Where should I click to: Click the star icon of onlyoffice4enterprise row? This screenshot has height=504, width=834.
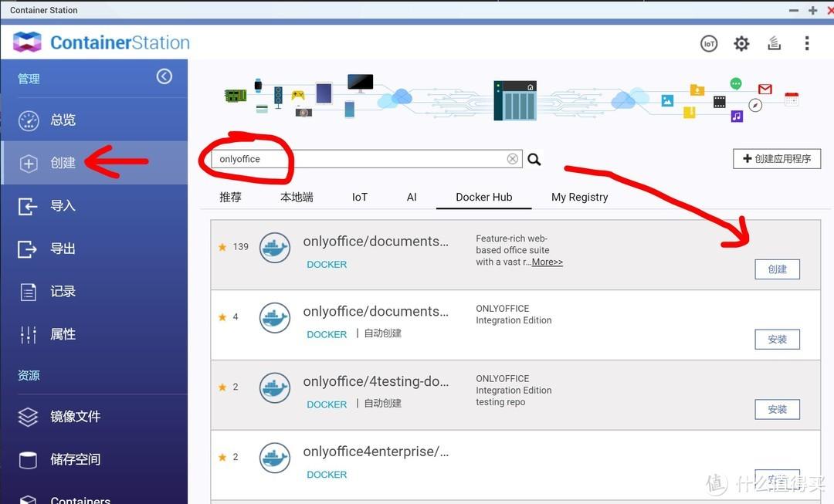click(222, 457)
